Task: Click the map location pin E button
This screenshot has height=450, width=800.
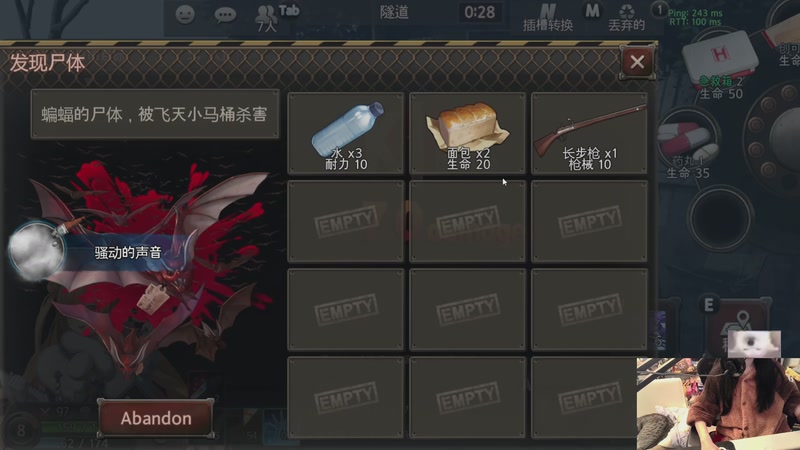Action: (x=740, y=327)
